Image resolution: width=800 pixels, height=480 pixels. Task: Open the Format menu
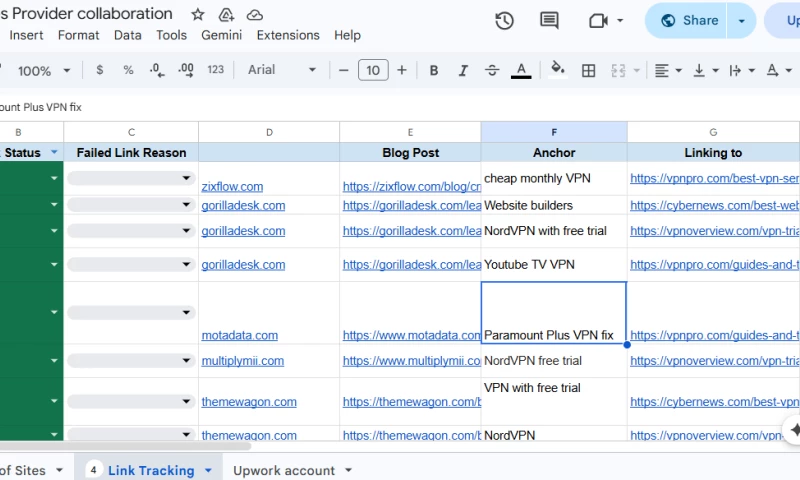coord(79,35)
